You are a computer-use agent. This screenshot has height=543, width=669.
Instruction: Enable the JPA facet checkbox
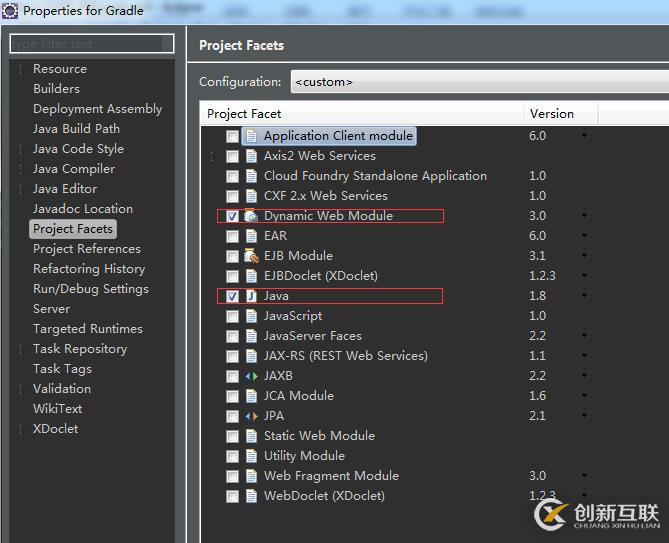click(x=232, y=416)
